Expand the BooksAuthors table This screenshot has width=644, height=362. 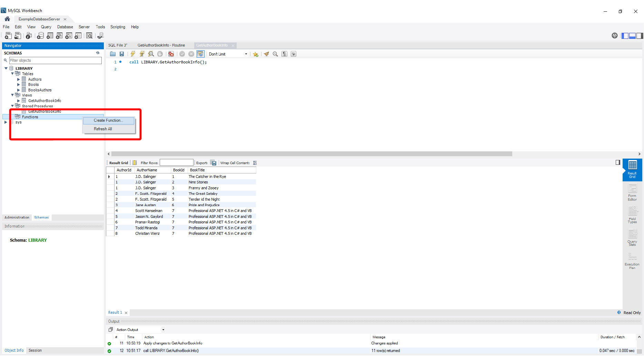pyautogui.click(x=19, y=90)
